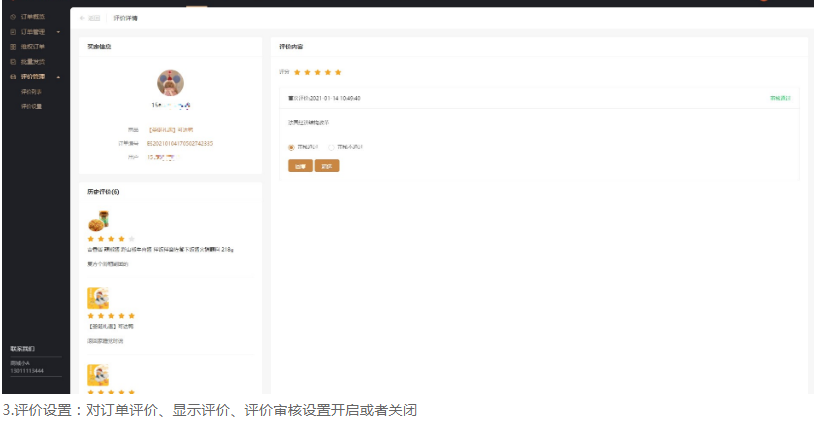Open the cookie and jar product thumbnail
Viewport: 814px width, 430px height.
(98, 221)
